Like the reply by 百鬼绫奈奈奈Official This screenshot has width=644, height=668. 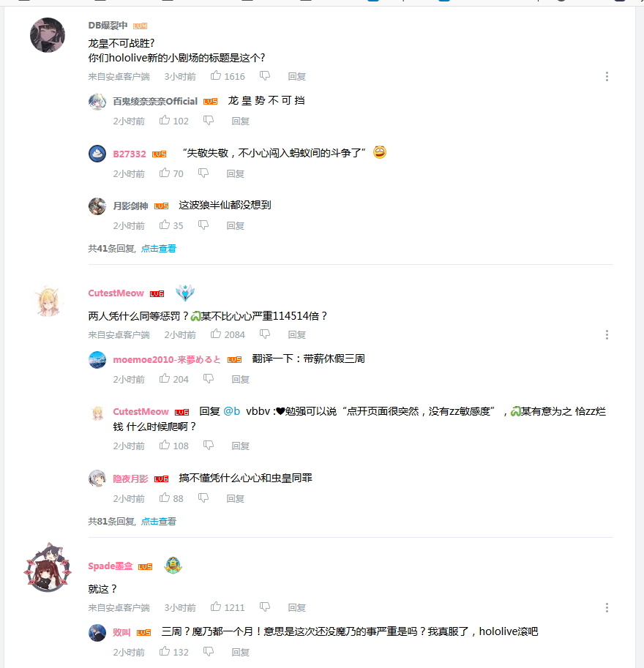coord(165,121)
